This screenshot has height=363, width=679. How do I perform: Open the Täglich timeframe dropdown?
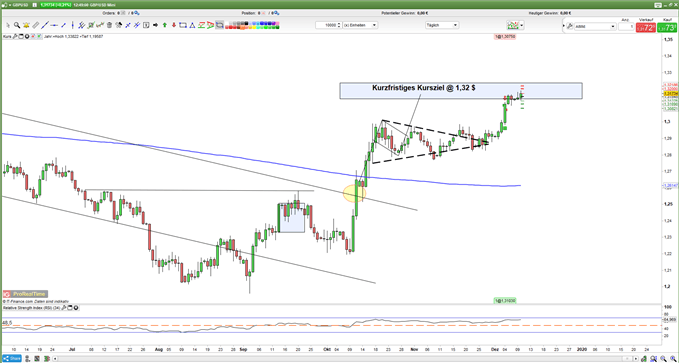click(442, 25)
